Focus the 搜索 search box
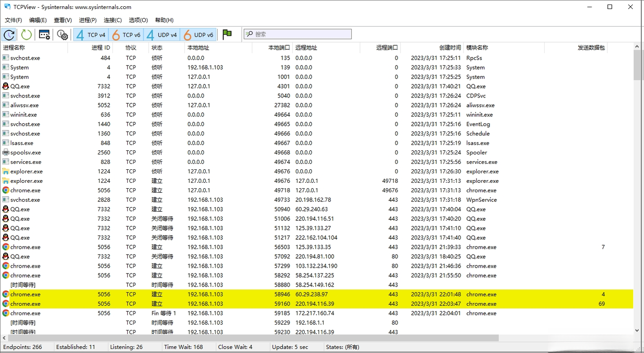The height and width of the screenshot is (353, 644). [x=298, y=34]
